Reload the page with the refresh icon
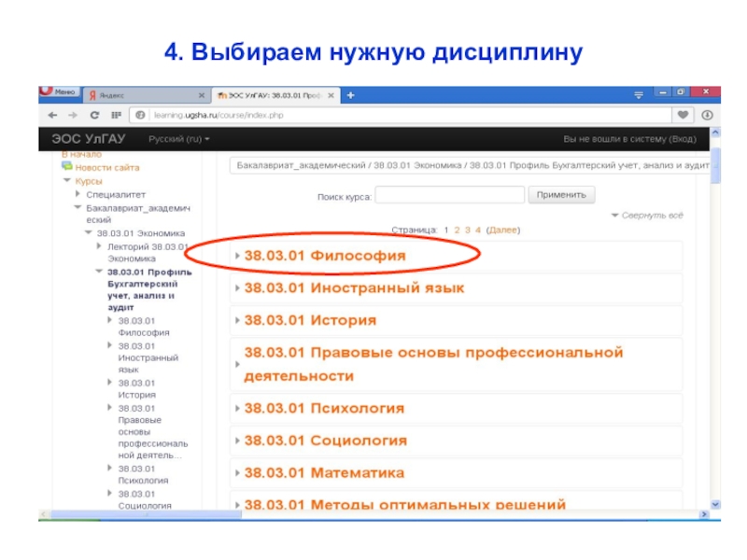The image size is (747, 560). pos(94,115)
